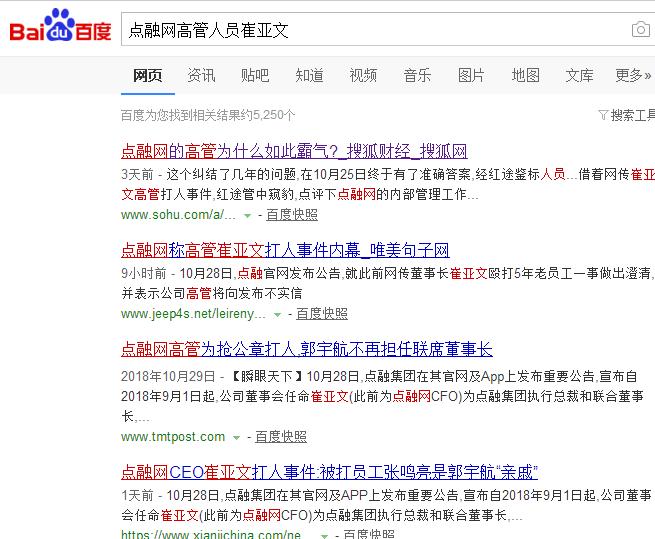Visit www.sohu.com/a/ result URL
Screen dimensions: 655x539
click(x=178, y=215)
